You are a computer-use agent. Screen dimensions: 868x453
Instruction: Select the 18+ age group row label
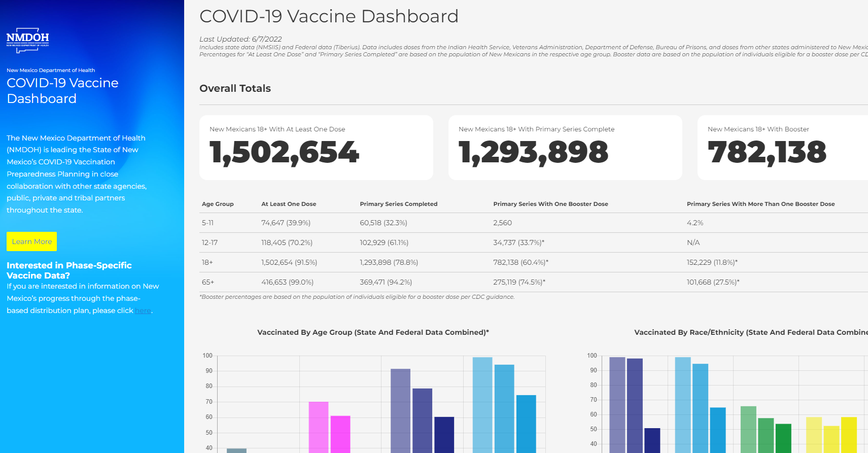pos(207,262)
